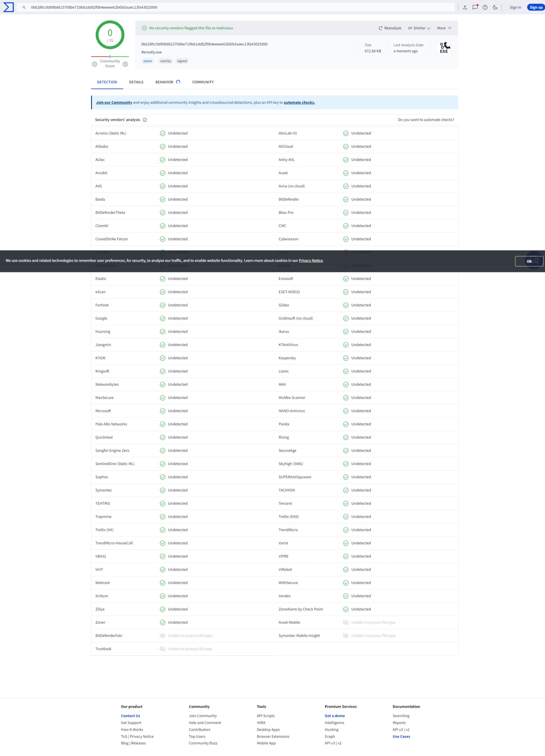The image size is (545, 756).
Task: Open the VirusTotal logo home icon
Action: (x=8, y=7)
